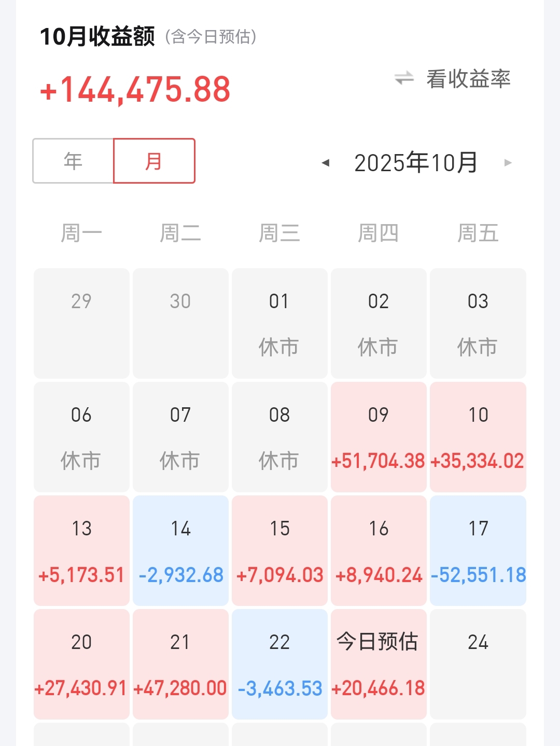The height and width of the screenshot is (746, 560).
Task: Open day 17 showing -52,551.18
Action: 478,550
